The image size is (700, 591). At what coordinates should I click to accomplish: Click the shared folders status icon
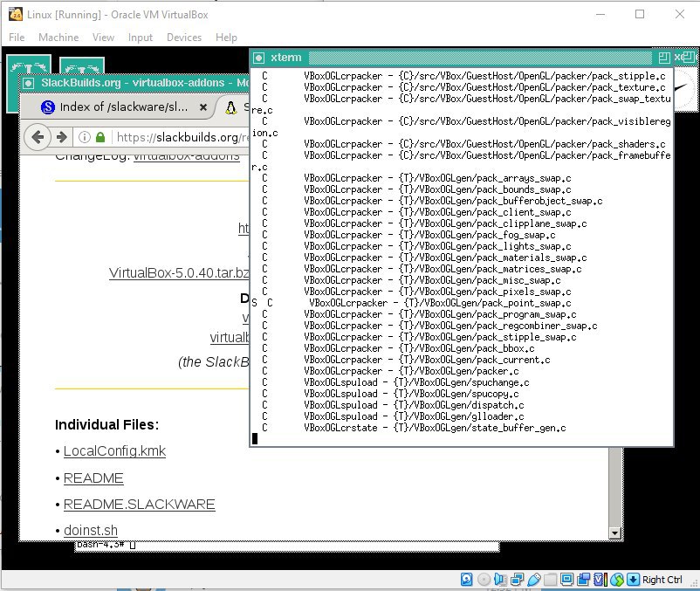coord(551,580)
